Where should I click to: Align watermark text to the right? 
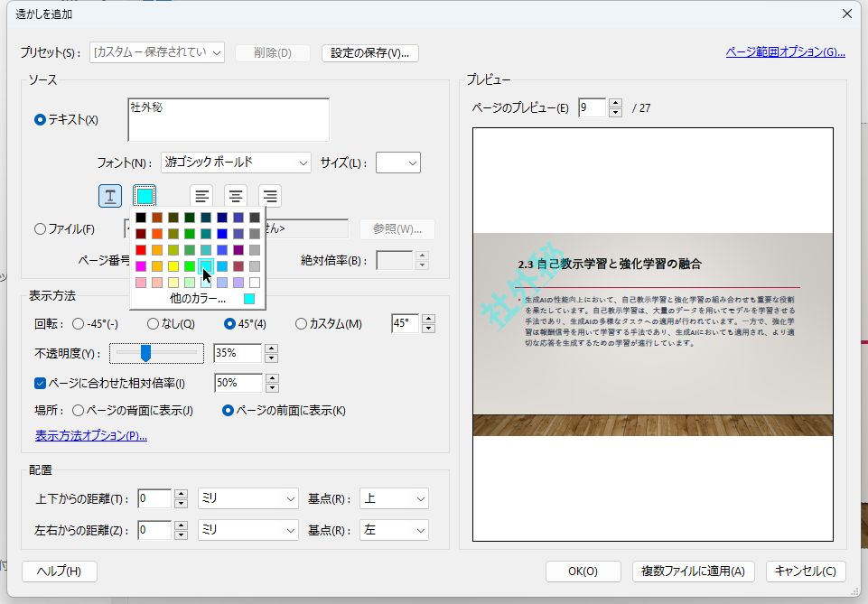[x=268, y=195]
